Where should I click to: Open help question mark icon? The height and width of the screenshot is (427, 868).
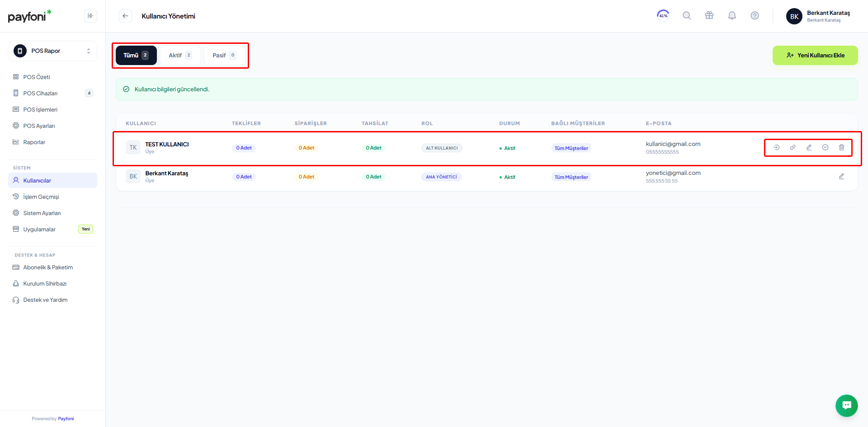point(755,15)
